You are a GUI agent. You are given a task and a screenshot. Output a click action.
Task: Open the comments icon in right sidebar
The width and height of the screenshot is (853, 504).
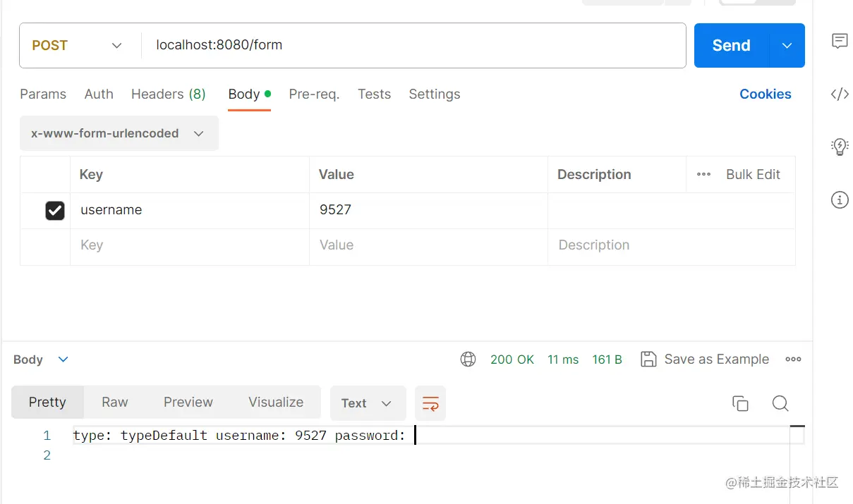pos(839,41)
